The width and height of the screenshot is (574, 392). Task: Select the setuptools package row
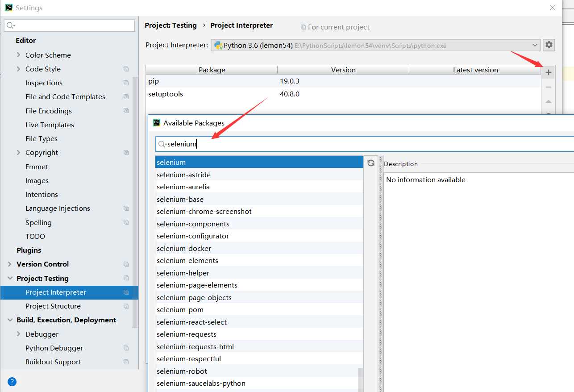point(343,94)
